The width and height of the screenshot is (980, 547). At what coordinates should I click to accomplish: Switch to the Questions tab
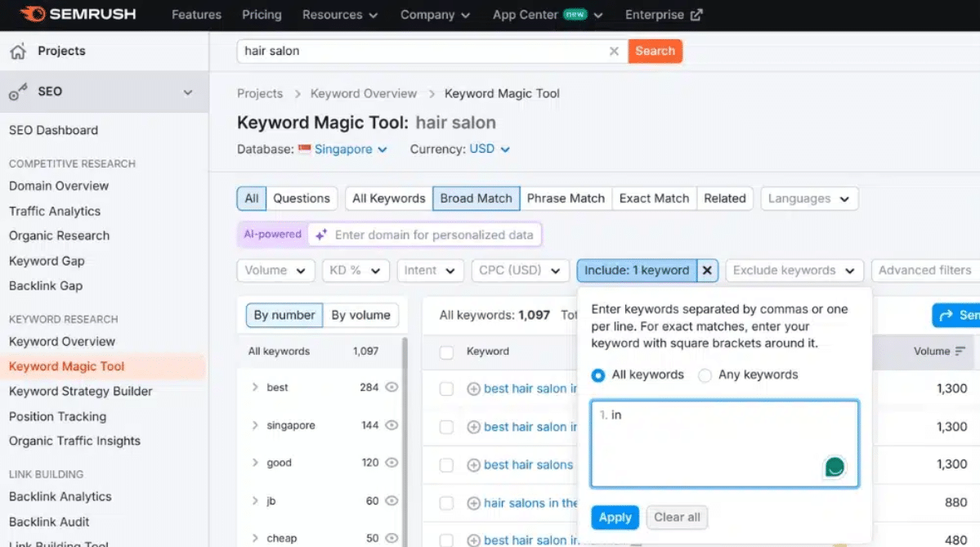click(302, 199)
